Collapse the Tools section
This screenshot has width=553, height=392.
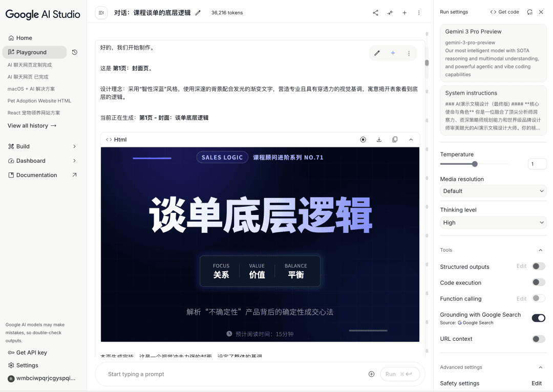[x=541, y=250]
